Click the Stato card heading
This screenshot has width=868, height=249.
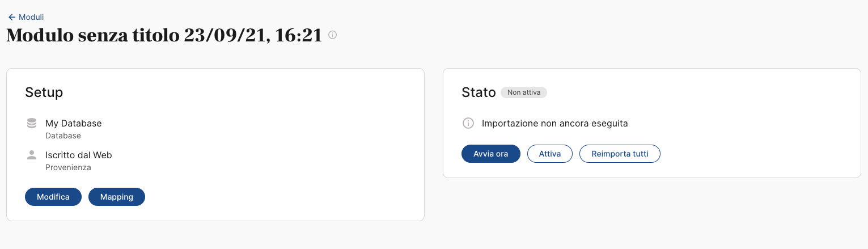tap(479, 92)
